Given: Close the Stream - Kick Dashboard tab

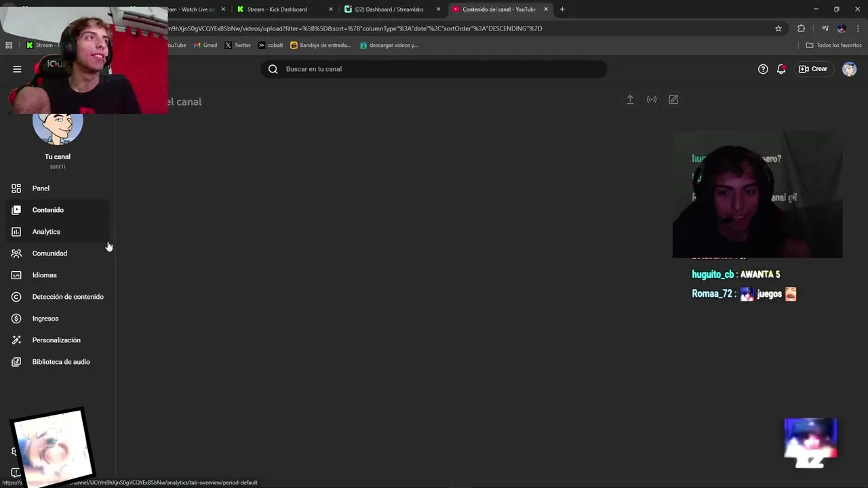Looking at the screenshot, I should pos(331,9).
